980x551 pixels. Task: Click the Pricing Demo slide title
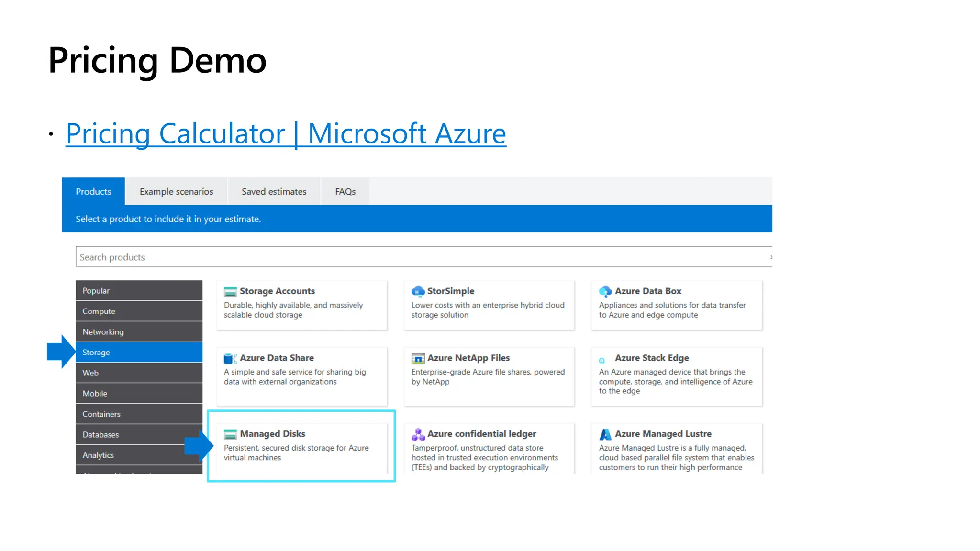tap(157, 61)
